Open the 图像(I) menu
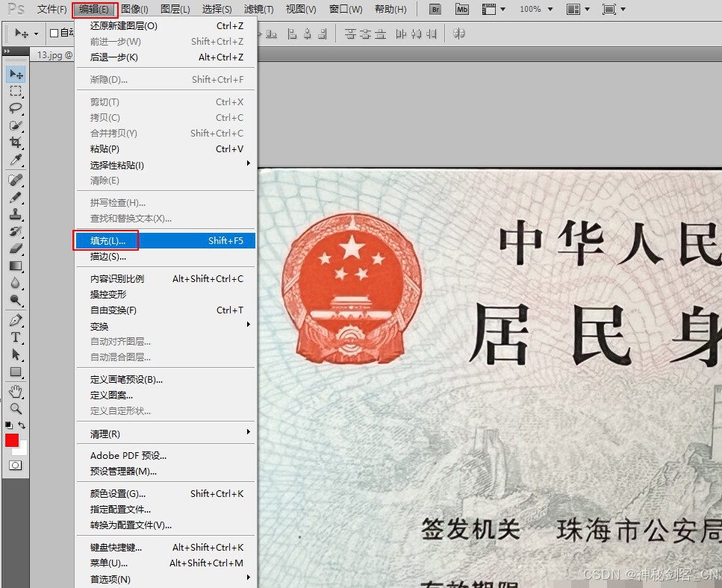Screen dimensions: 722x588 [134, 9]
